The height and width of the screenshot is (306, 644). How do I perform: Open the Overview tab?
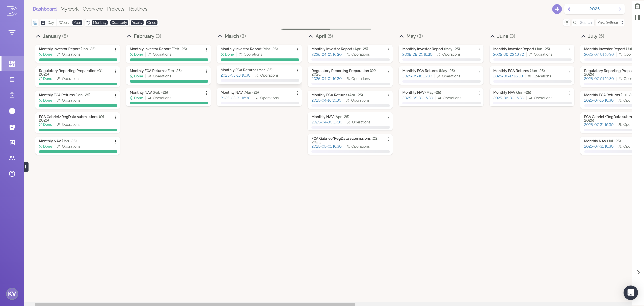[x=93, y=9]
